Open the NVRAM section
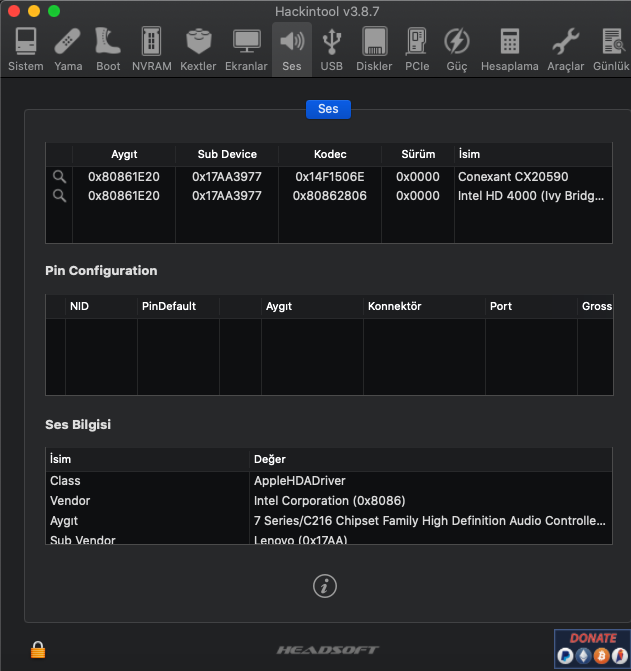Screen dimensions: 631x671 152,49
